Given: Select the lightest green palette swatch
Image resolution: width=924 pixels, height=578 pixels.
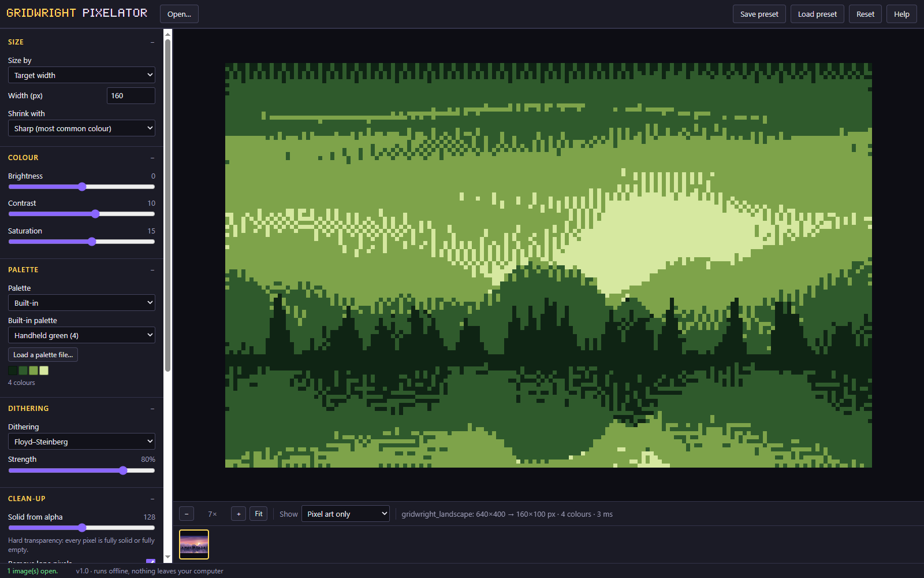Looking at the screenshot, I should 44,370.
